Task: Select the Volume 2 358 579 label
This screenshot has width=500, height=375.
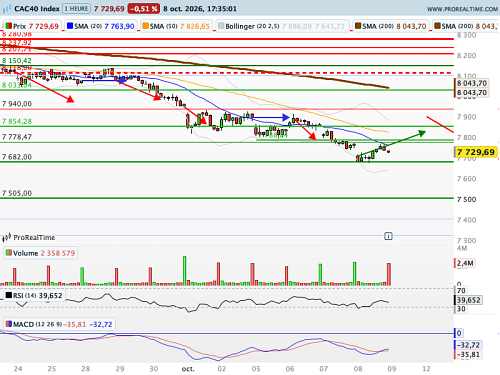Action: 40,253
